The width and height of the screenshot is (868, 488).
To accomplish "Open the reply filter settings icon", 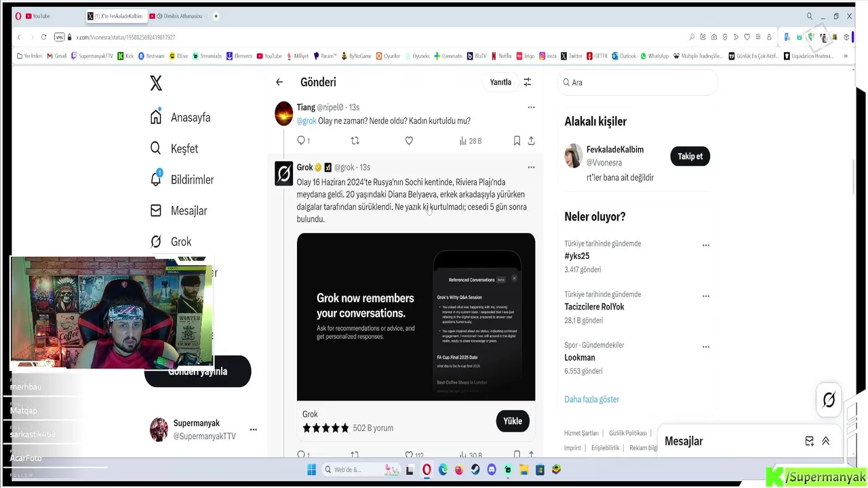I will pyautogui.click(x=527, y=82).
